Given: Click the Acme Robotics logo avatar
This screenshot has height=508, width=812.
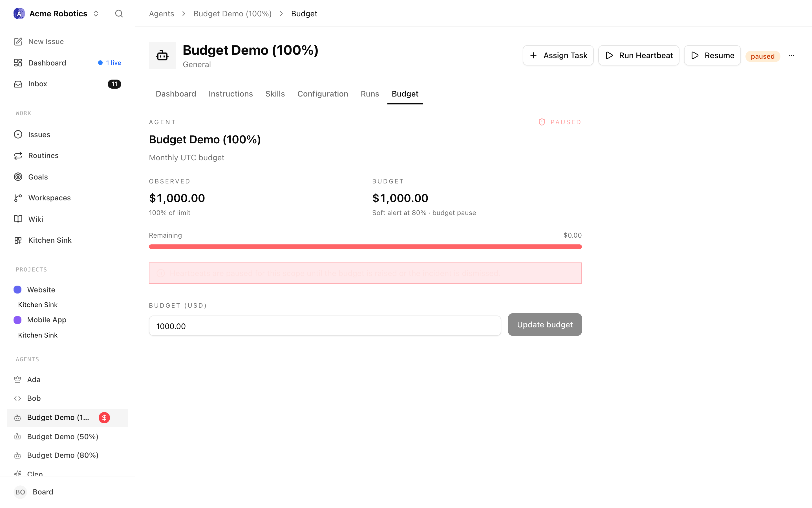Looking at the screenshot, I should [x=19, y=14].
